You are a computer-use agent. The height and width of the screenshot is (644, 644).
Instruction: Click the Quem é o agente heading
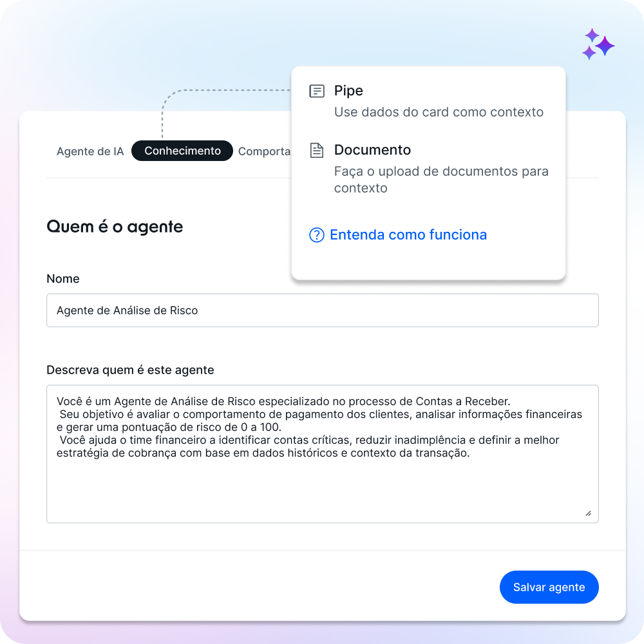(115, 227)
